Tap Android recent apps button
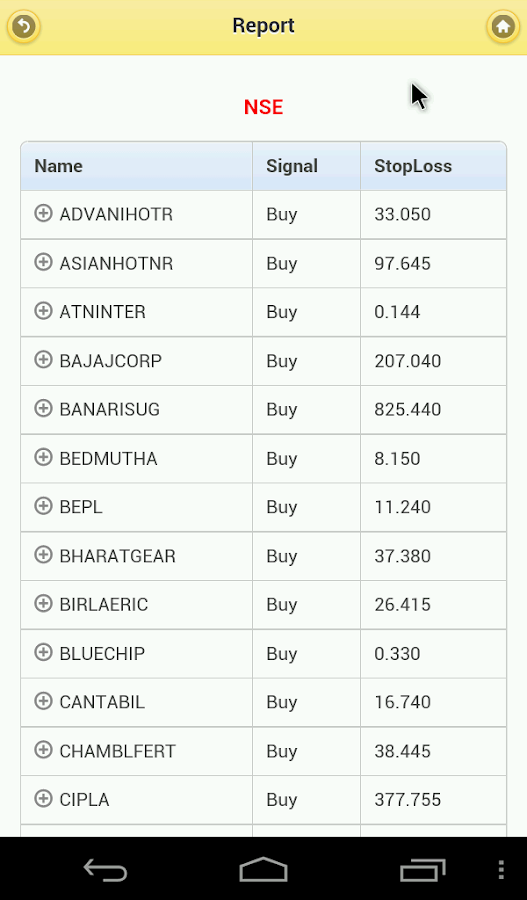Image resolution: width=527 pixels, height=900 pixels. coord(423,870)
